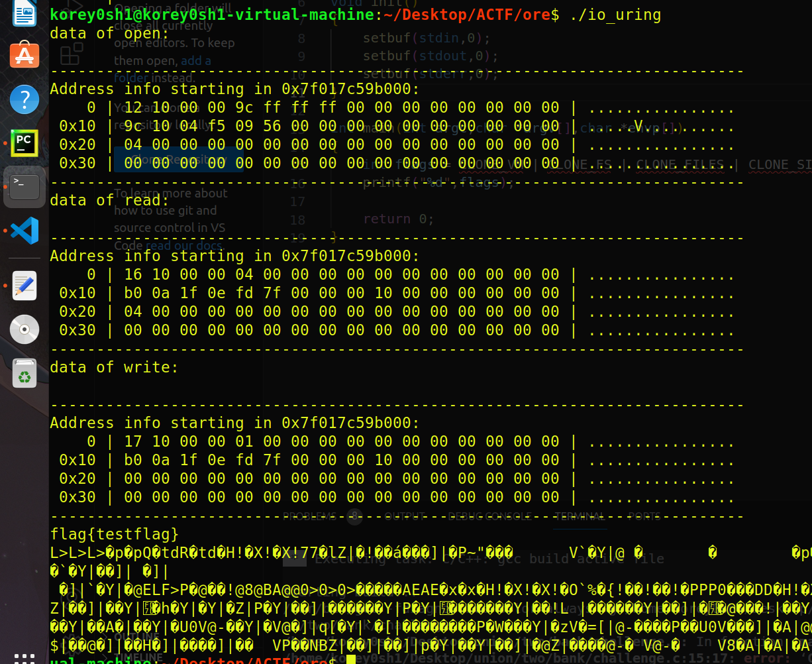The image size is (812, 664).
Task: Open the Trash from the dock
Action: click(x=25, y=373)
